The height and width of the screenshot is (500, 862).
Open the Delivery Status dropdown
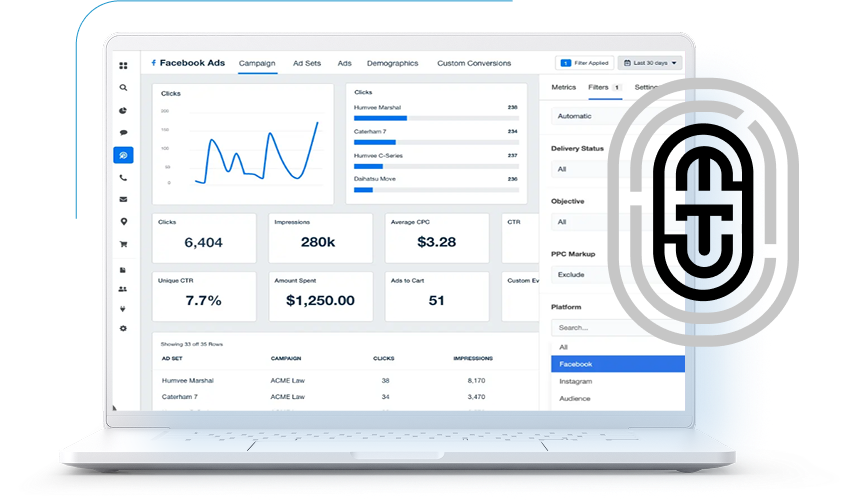click(x=618, y=169)
